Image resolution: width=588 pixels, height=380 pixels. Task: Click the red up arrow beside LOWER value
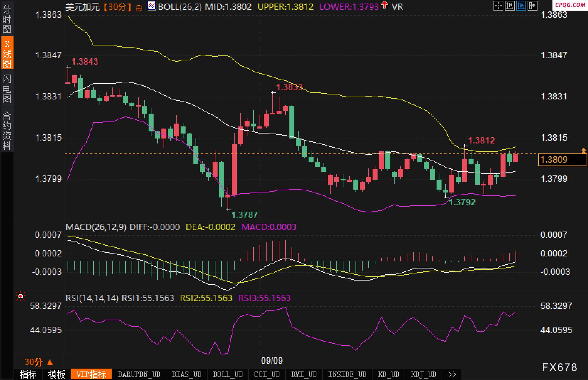point(384,5)
